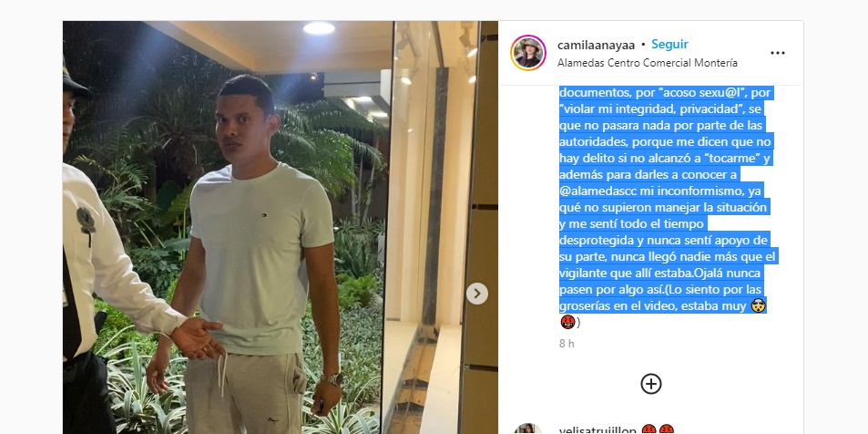Load more comments with plus circle
The height and width of the screenshot is (434, 868).
[651, 384]
